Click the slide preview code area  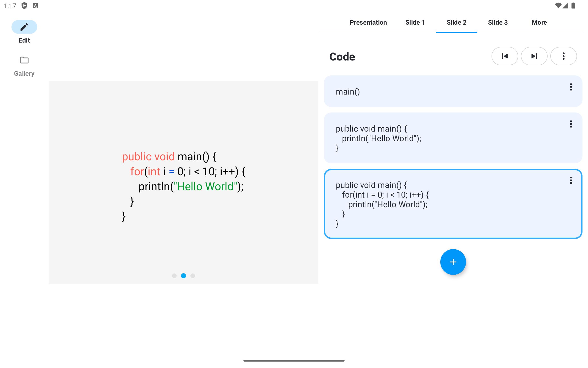click(x=184, y=182)
